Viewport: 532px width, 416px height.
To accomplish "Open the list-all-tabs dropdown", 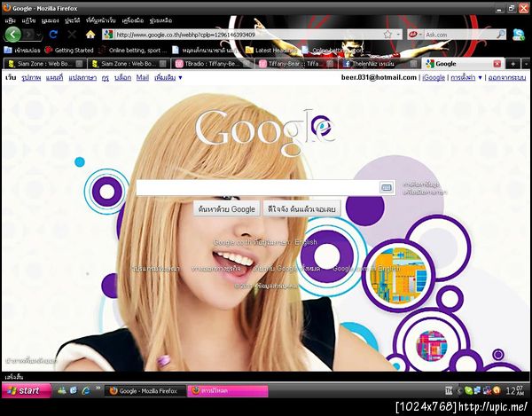I will (x=526, y=64).
